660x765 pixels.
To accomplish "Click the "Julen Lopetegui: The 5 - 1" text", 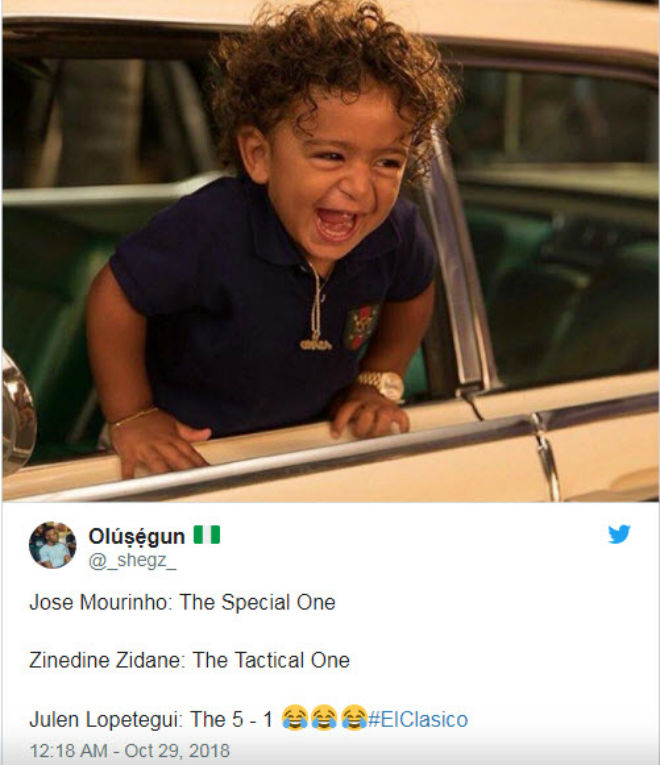I will [151, 719].
